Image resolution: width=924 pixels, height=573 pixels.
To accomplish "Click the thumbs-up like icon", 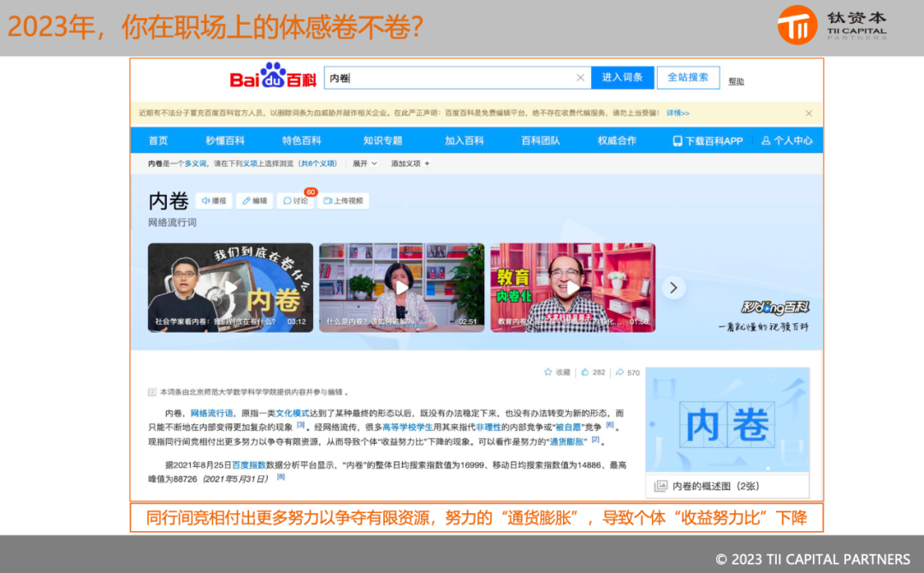I will tap(585, 372).
